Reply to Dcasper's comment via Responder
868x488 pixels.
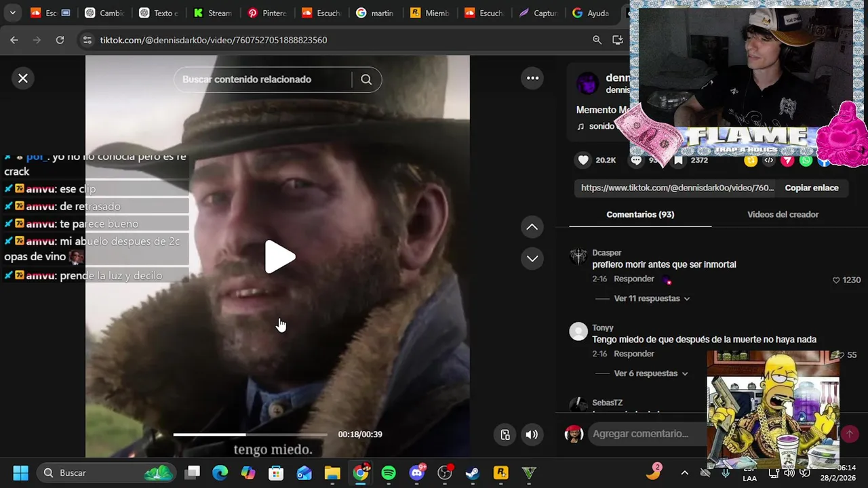(x=634, y=279)
